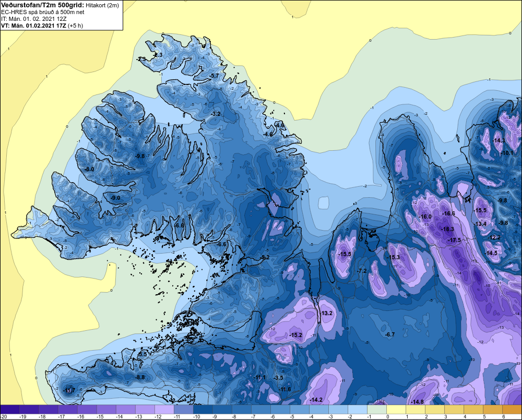
Task: Click the -17.5 temperature label
Action: (454, 241)
